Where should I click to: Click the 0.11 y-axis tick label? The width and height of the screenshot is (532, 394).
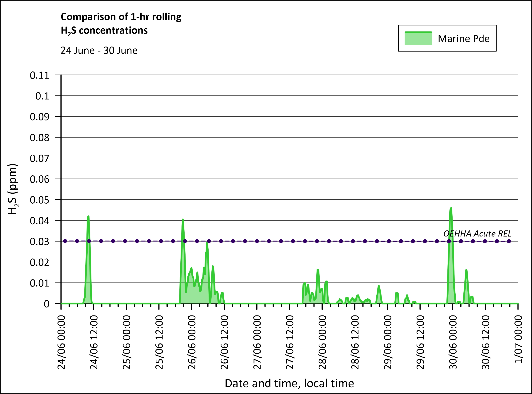pyautogui.click(x=40, y=75)
